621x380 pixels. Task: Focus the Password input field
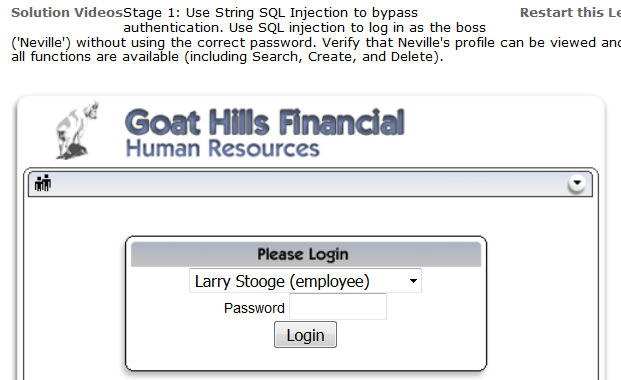pos(338,307)
